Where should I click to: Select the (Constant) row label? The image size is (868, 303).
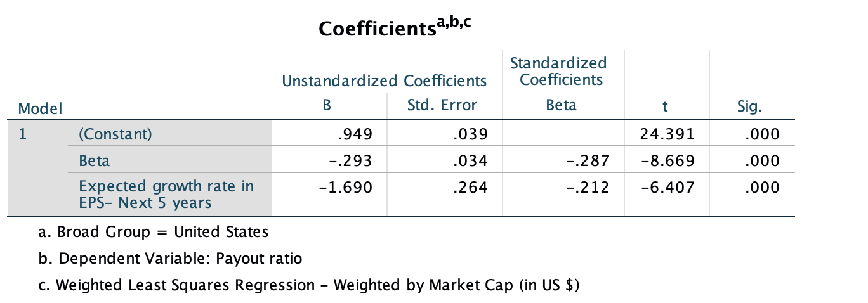point(115,134)
